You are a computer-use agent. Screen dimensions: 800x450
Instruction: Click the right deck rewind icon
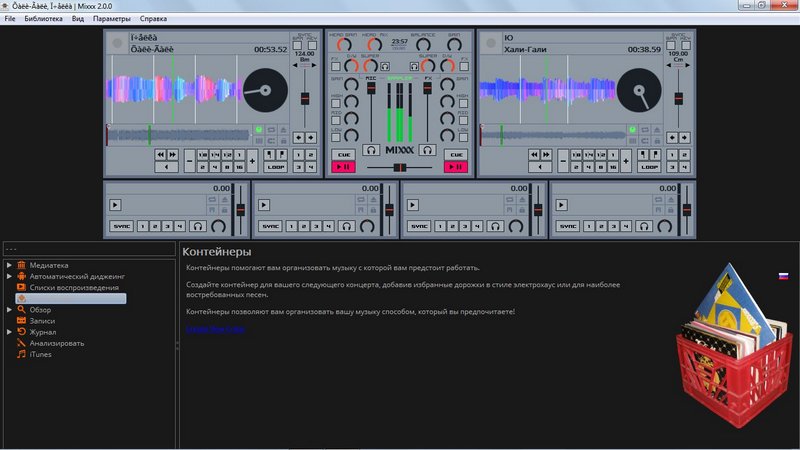tap(534, 155)
